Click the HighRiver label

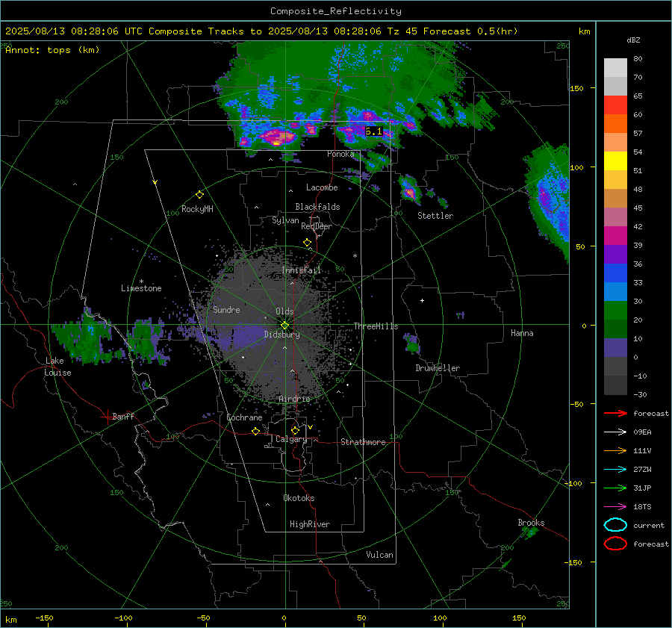(310, 524)
